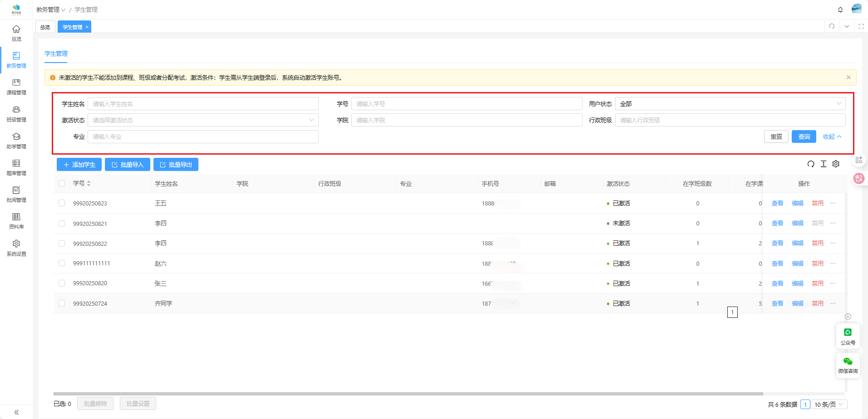Viewport: 868px width, 419px height.
Task: Open 系统设置 from sidebar
Action: pyautogui.click(x=16, y=248)
